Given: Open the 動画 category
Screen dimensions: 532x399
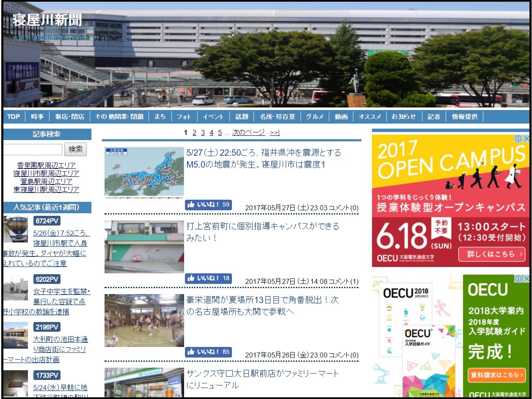Looking at the screenshot, I should pyautogui.click(x=341, y=117).
